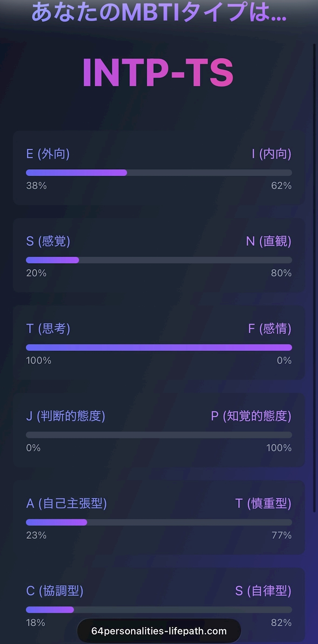Open the 64personalities-lifepath.com link
Screen dimensions: 318x644
point(159,631)
